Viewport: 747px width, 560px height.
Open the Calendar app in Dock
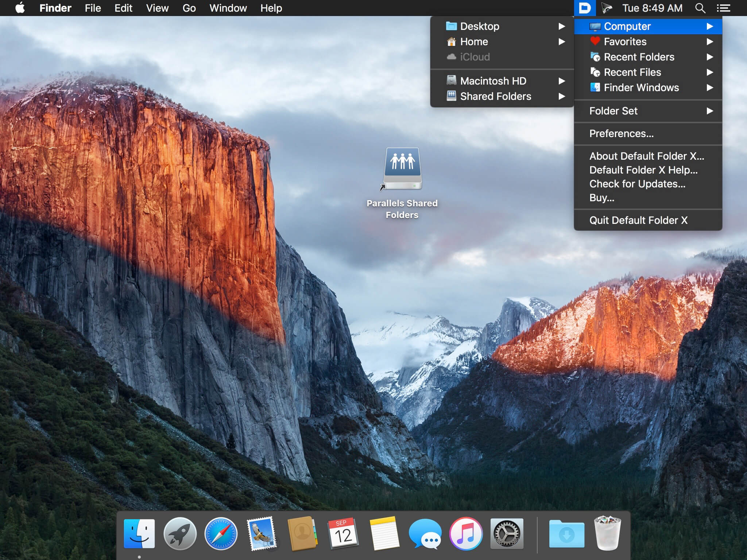click(343, 534)
